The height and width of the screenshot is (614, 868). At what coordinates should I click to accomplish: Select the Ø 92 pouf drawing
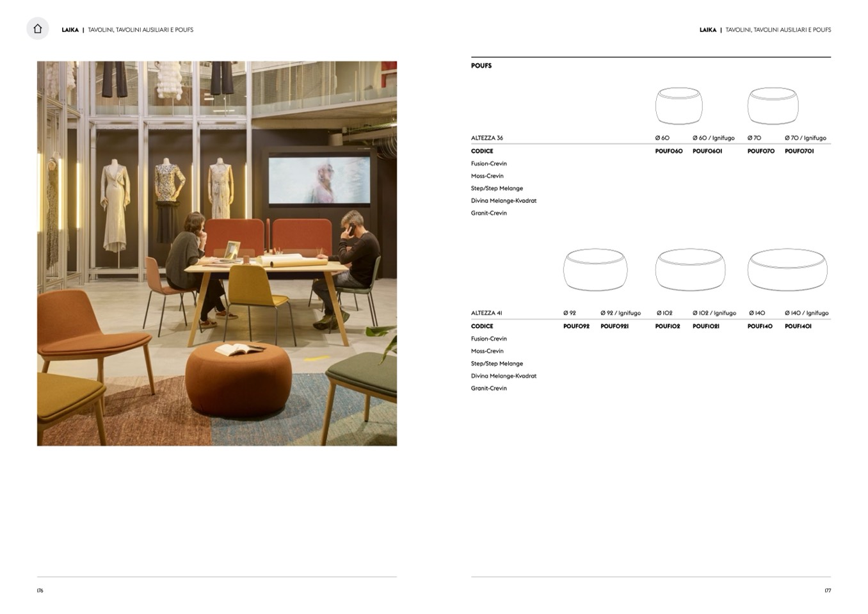(595, 270)
